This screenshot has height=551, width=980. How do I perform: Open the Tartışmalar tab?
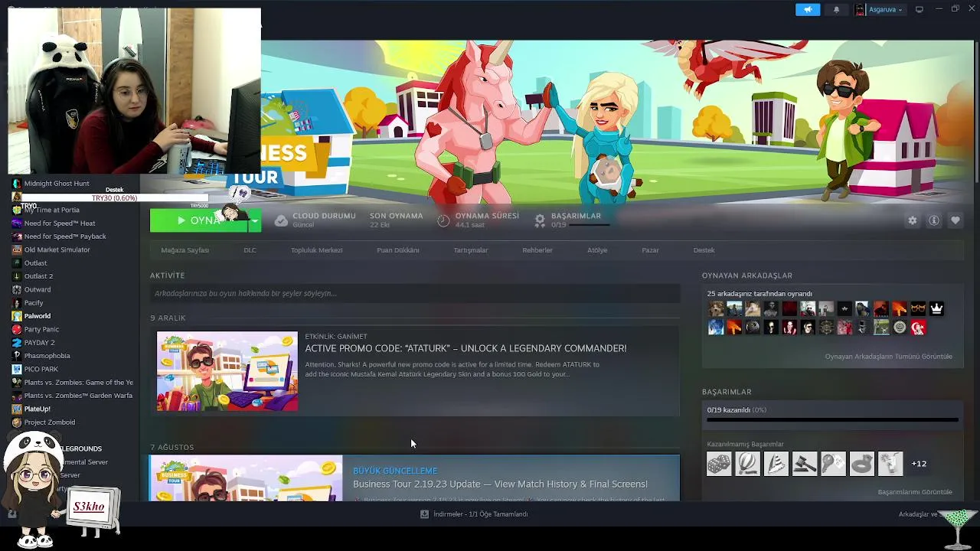(470, 250)
